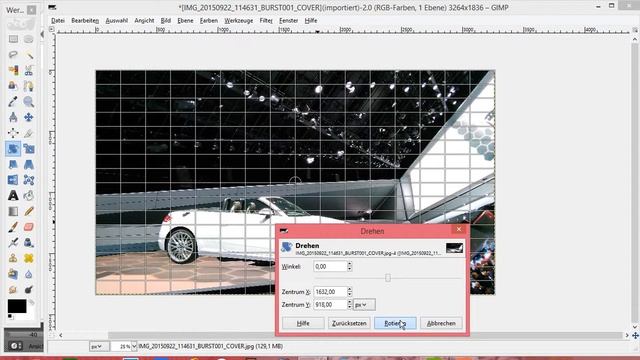Open the Werkzeuge menu
The width and height of the screenshot is (640, 360).
pos(239,20)
